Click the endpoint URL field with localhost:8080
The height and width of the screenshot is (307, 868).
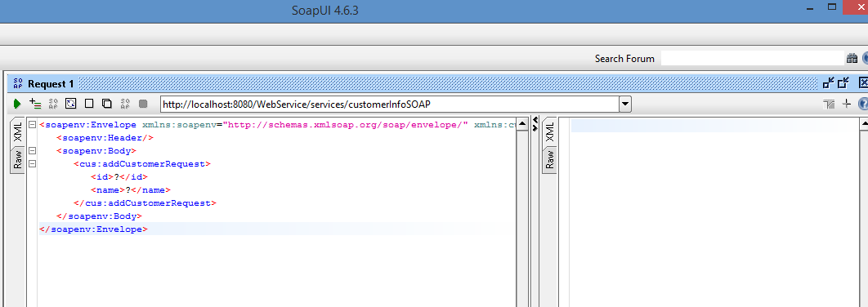tap(390, 104)
